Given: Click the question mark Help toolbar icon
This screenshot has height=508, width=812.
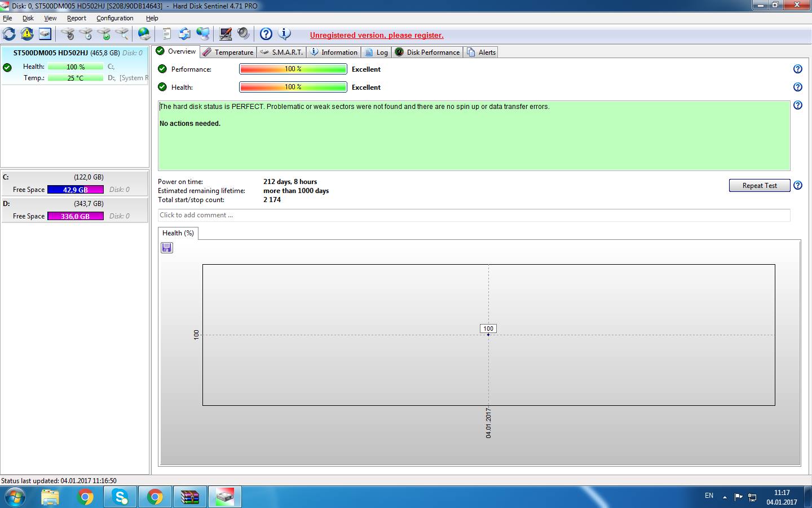Looking at the screenshot, I should tap(266, 34).
